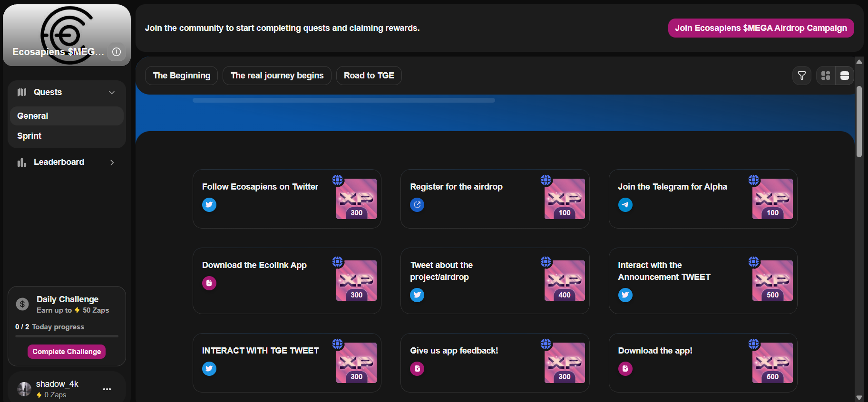This screenshot has width=868, height=402.
Task: Click 100 XP badge on Join Telegram quest
Action: pyautogui.click(x=772, y=199)
